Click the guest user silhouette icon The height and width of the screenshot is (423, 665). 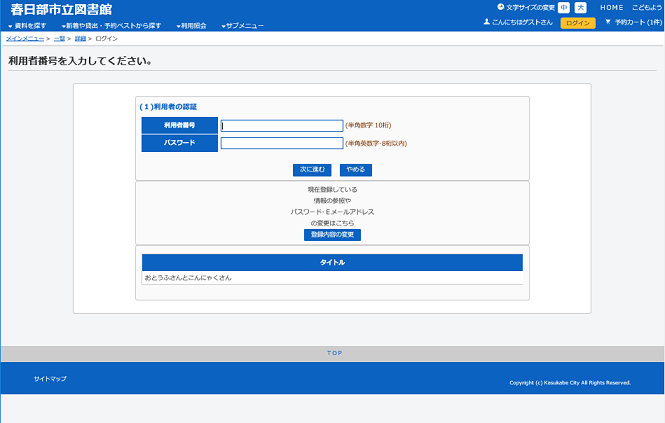coord(486,21)
